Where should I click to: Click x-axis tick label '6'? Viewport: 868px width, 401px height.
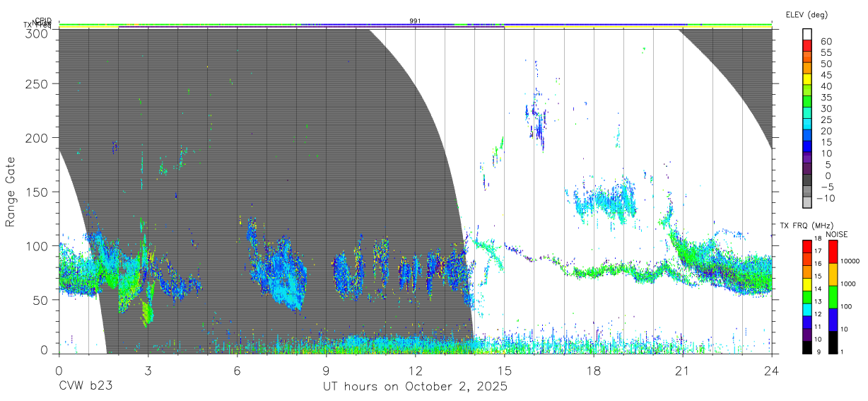pyautogui.click(x=237, y=371)
